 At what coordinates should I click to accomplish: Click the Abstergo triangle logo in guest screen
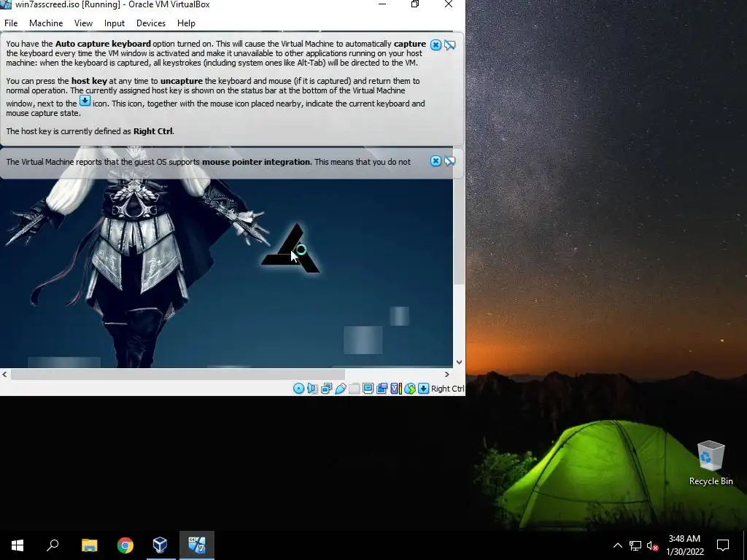coord(290,249)
